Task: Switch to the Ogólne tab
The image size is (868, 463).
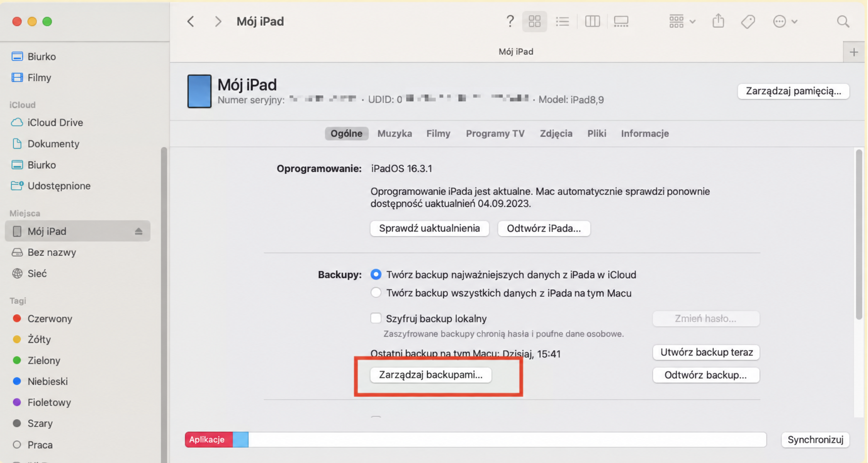Action: point(346,133)
